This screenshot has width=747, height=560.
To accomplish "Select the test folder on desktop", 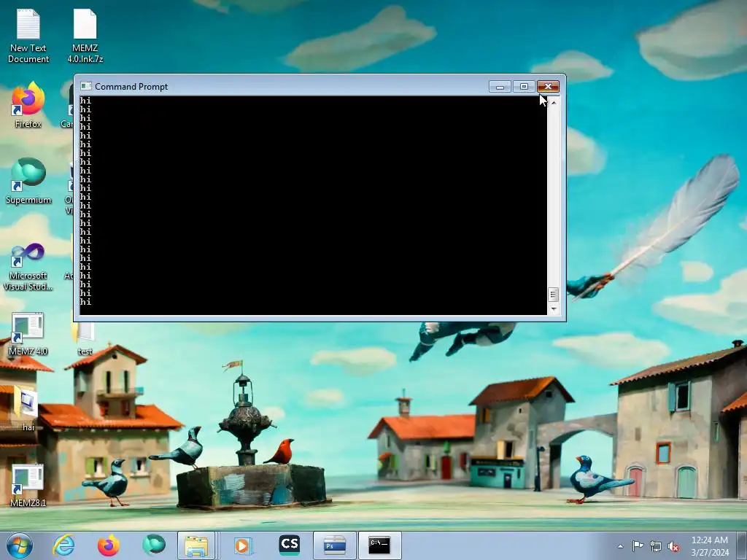I will coord(85,339).
